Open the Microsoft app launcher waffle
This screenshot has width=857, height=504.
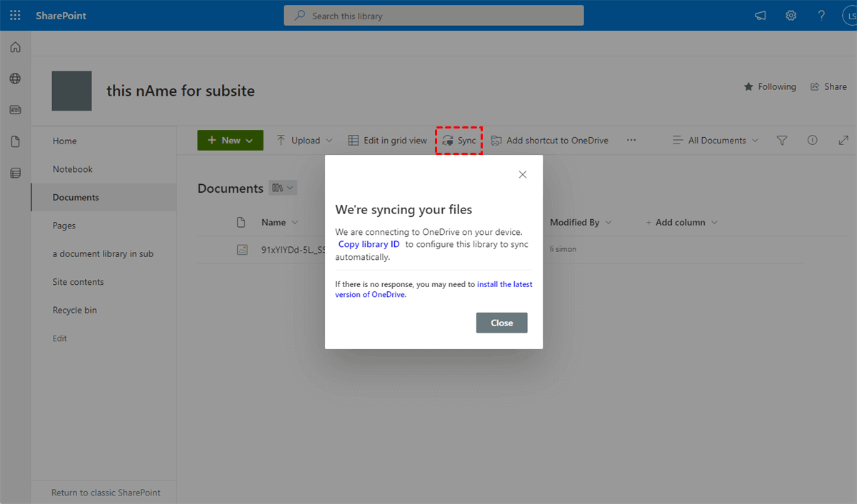click(15, 15)
